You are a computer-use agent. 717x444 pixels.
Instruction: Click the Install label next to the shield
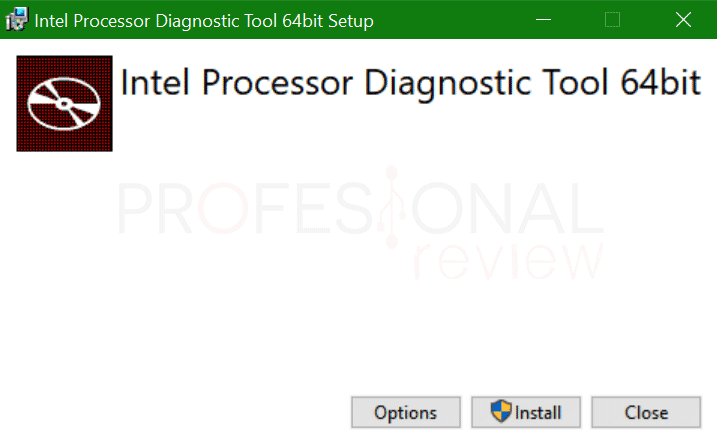(x=538, y=413)
